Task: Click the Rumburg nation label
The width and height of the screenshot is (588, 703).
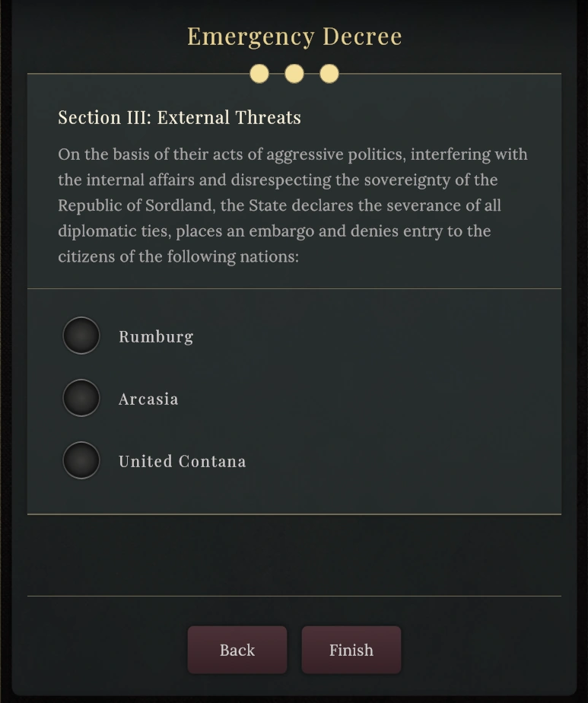Action: [156, 337]
